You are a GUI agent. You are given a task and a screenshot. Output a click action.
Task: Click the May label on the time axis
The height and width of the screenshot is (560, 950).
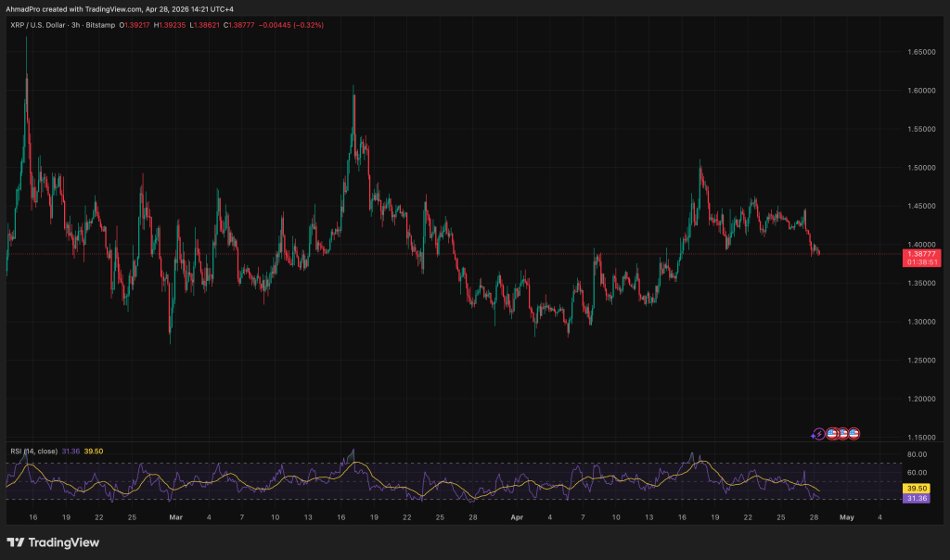tap(847, 516)
